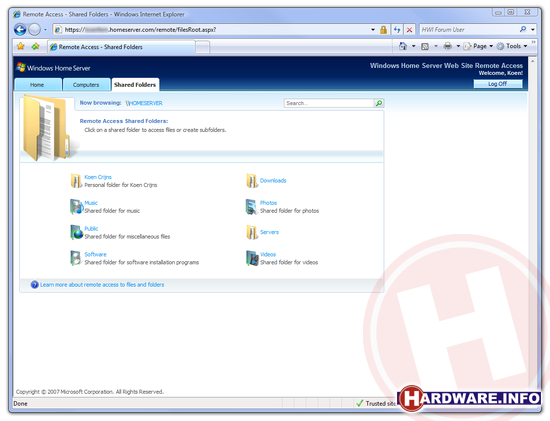Open the Music shared folder link
The image size is (550, 421).
pos(91,203)
